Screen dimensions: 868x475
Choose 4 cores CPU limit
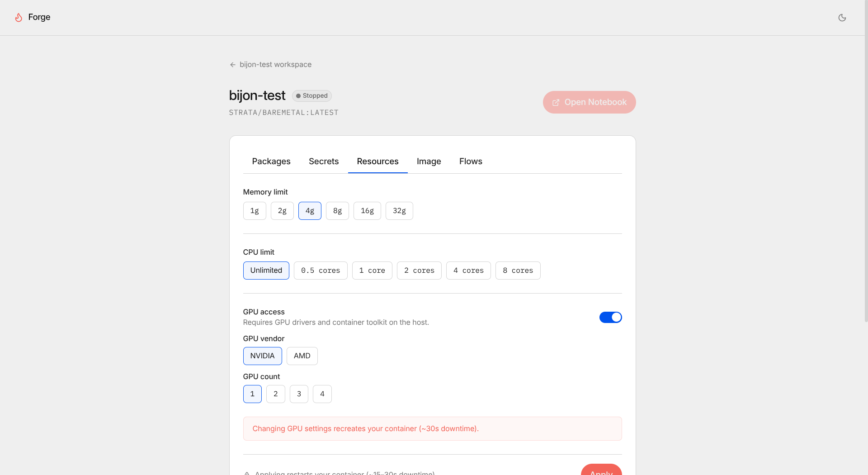click(468, 271)
